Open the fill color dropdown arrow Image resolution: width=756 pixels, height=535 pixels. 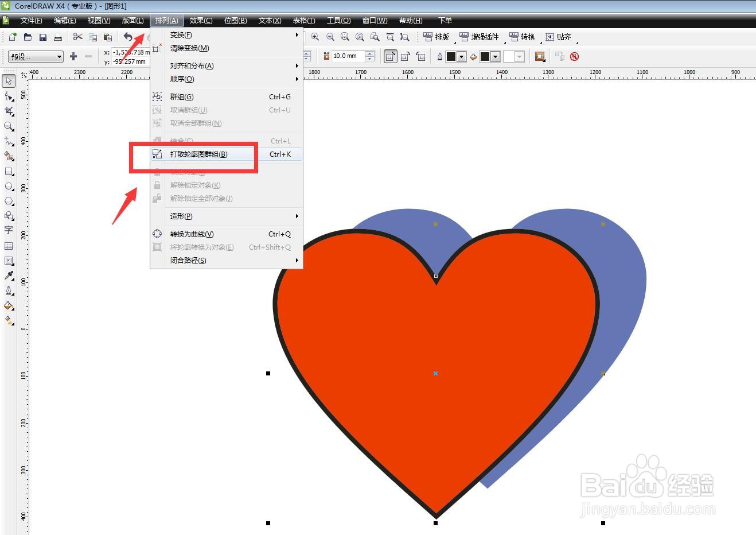pos(495,56)
